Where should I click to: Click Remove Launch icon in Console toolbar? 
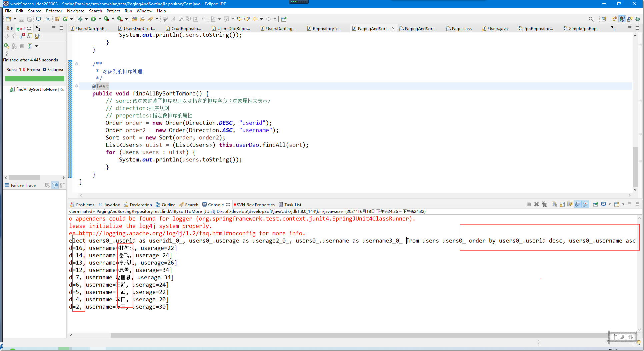click(536, 204)
